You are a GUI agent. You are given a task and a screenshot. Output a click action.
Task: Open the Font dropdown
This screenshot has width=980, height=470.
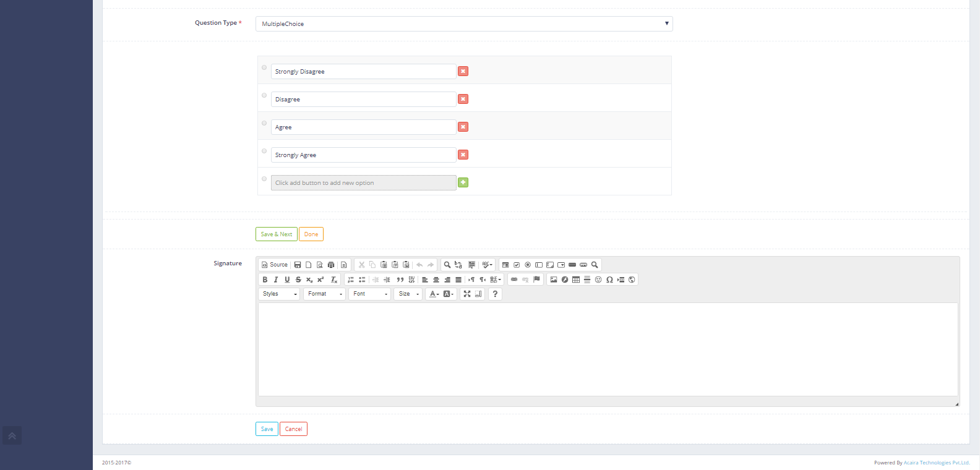pos(369,294)
